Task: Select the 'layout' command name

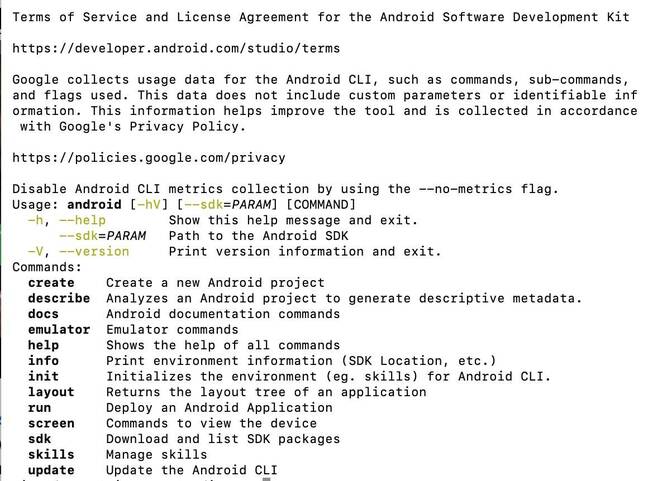Action: (x=51, y=392)
